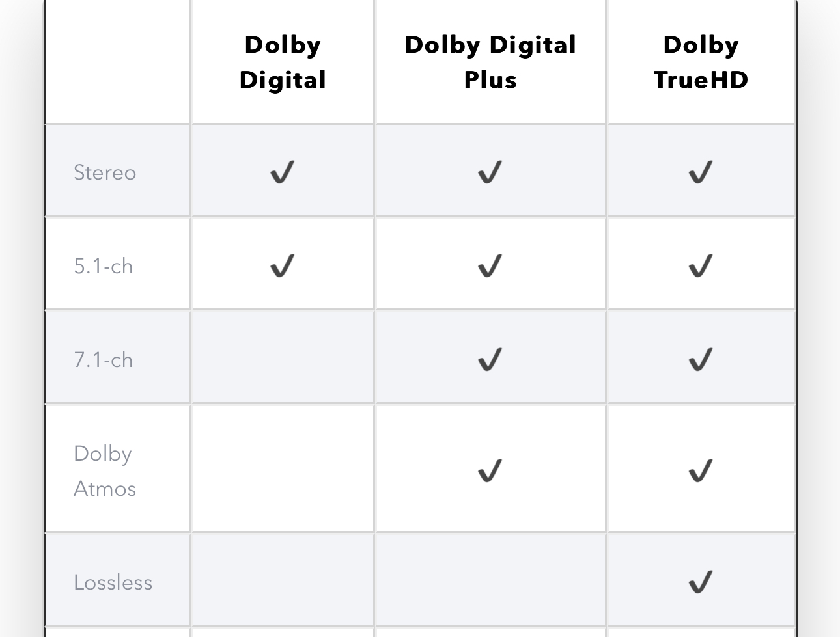This screenshot has height=637, width=840.
Task: Select the Dolby TrueHD column header
Action: (x=701, y=62)
